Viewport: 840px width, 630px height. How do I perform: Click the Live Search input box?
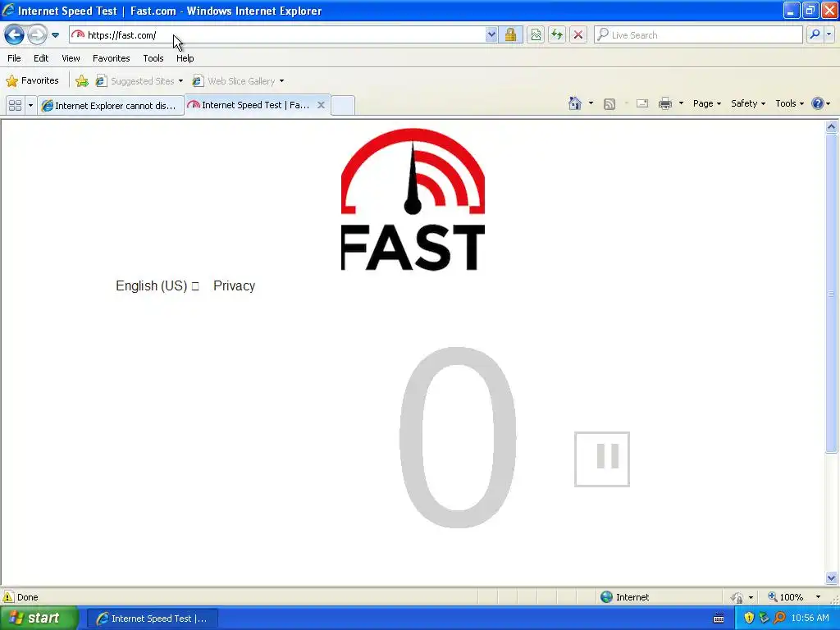pos(699,34)
